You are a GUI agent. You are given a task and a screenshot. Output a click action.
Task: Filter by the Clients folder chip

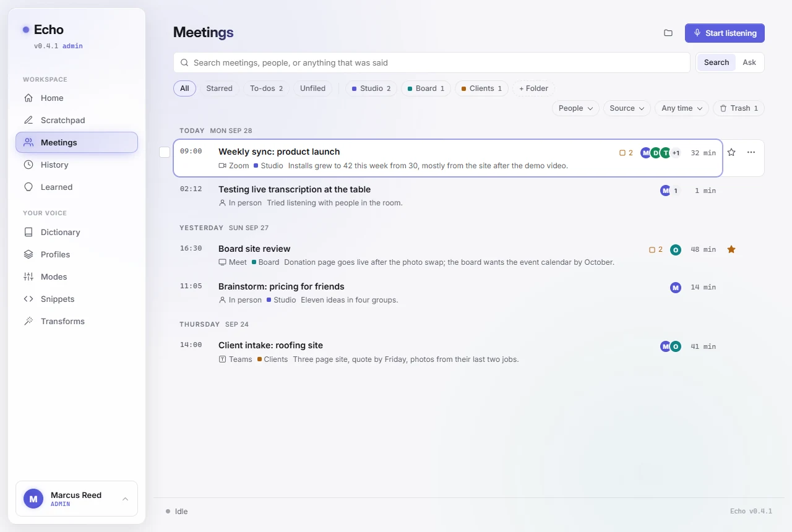click(481, 88)
